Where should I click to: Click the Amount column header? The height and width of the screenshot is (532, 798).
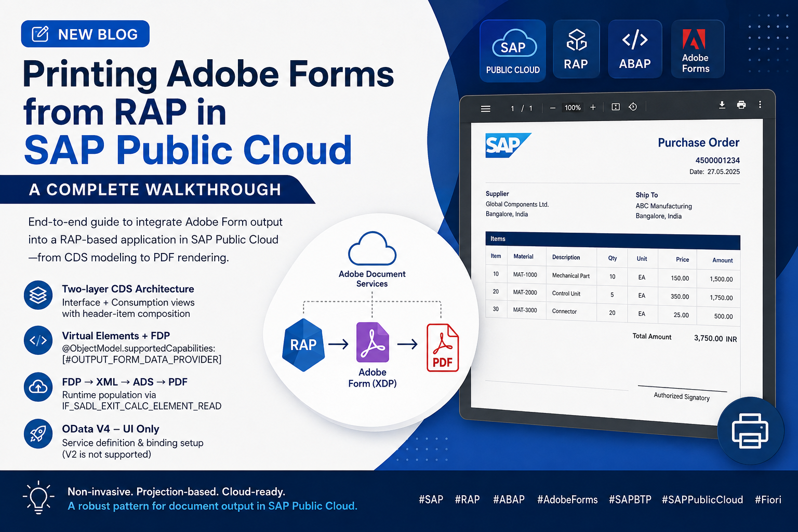coord(722,260)
